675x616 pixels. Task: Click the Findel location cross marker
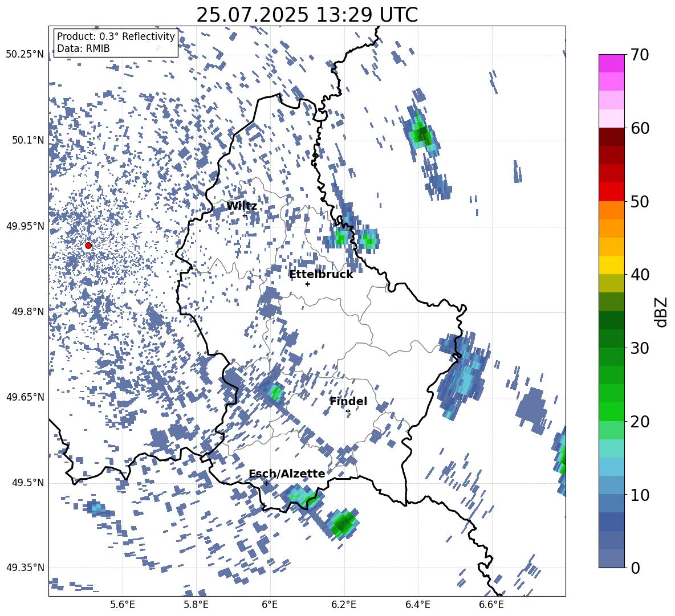[348, 411]
